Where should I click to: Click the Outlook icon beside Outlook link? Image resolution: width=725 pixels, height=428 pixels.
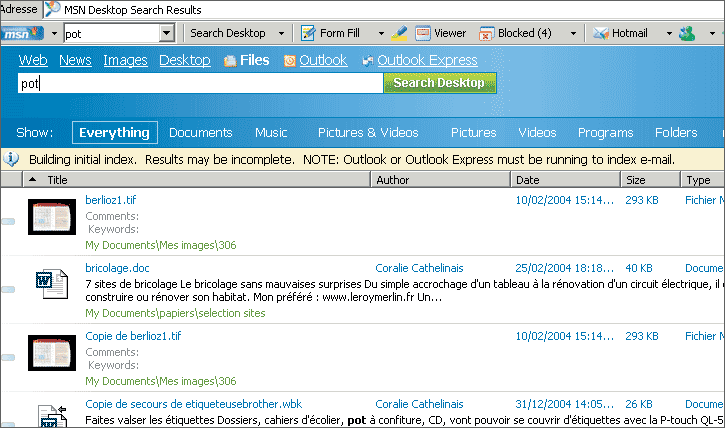pos(289,61)
